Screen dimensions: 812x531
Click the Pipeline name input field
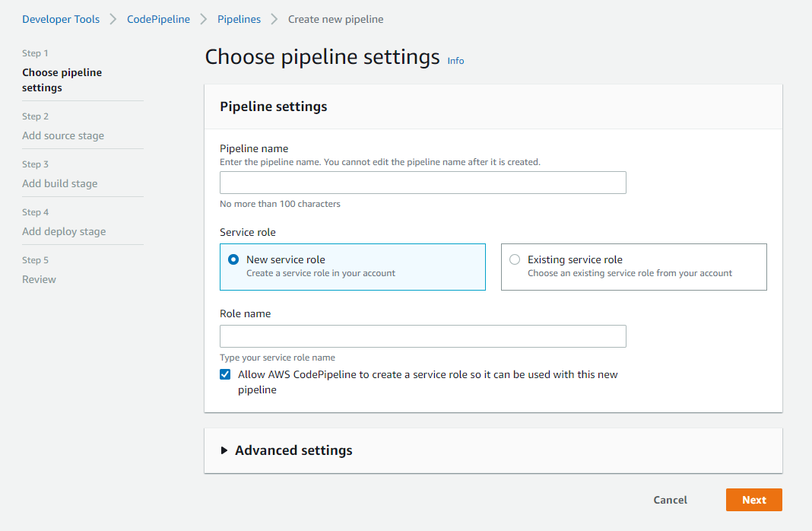423,183
